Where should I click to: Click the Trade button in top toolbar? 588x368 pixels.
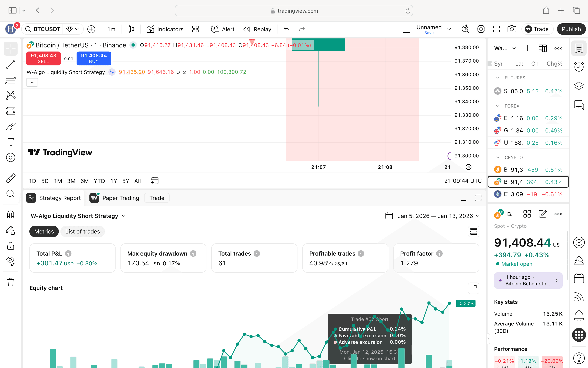pos(537,29)
